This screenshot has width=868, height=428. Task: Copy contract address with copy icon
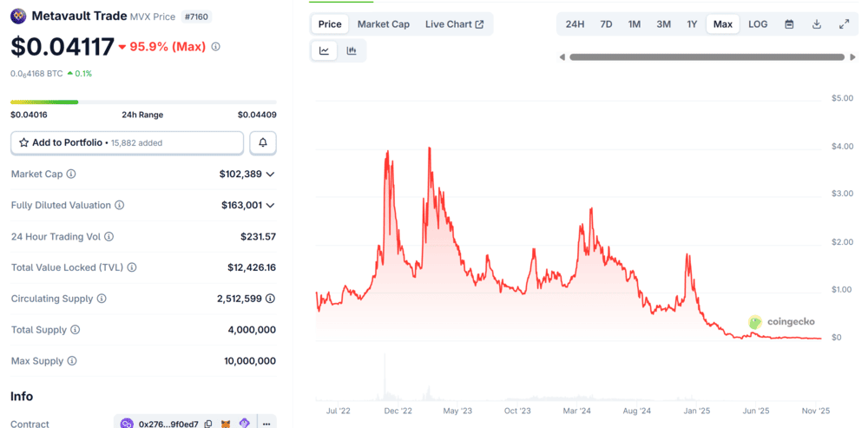(208, 425)
